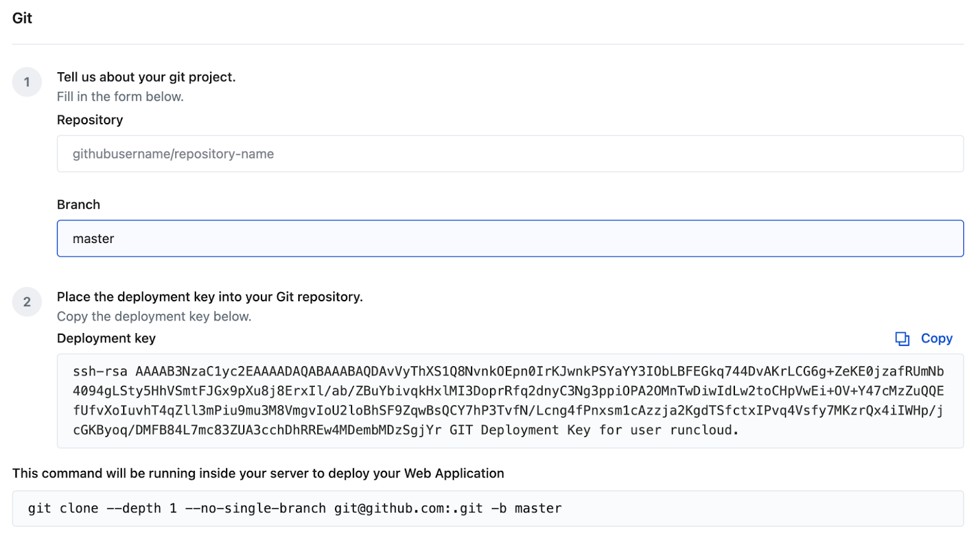Click the Branch field containing master

tap(510, 239)
